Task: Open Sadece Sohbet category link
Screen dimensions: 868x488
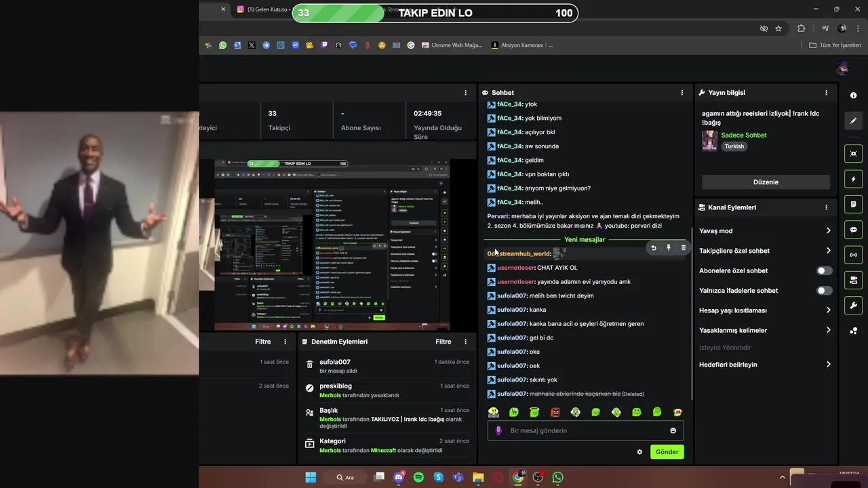Action: tap(744, 135)
